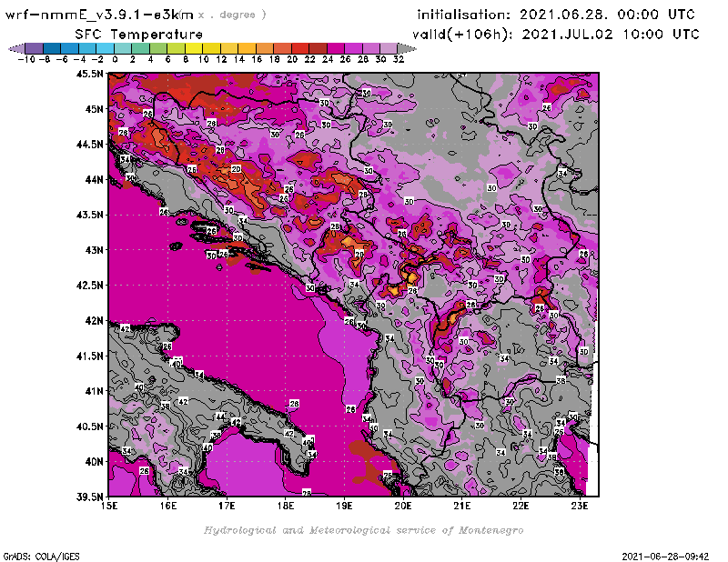
Task: Click the 39.5N latitude label
Action: pyautogui.click(x=90, y=497)
